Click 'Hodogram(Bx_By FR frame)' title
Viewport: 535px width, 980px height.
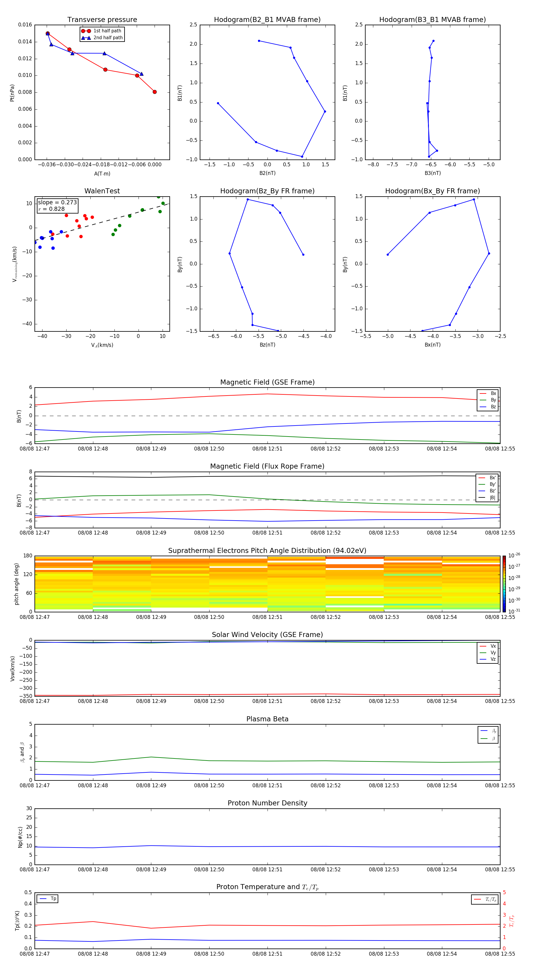[432, 191]
